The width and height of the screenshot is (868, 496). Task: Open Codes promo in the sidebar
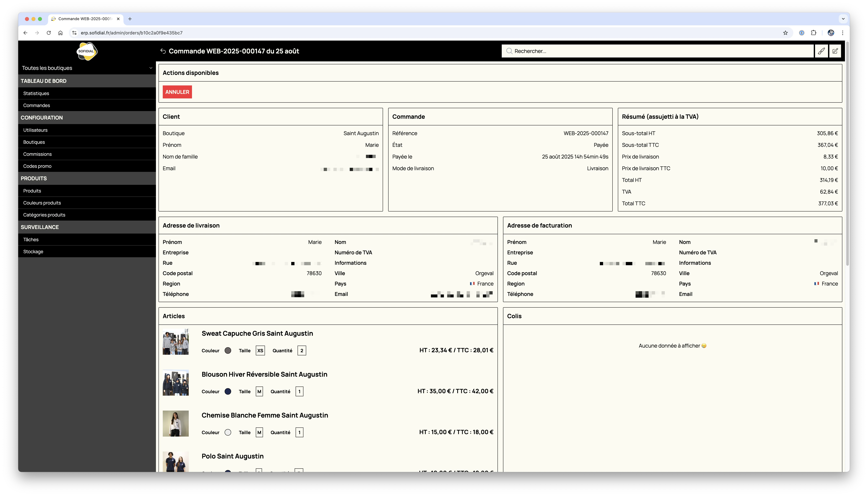pos(87,166)
